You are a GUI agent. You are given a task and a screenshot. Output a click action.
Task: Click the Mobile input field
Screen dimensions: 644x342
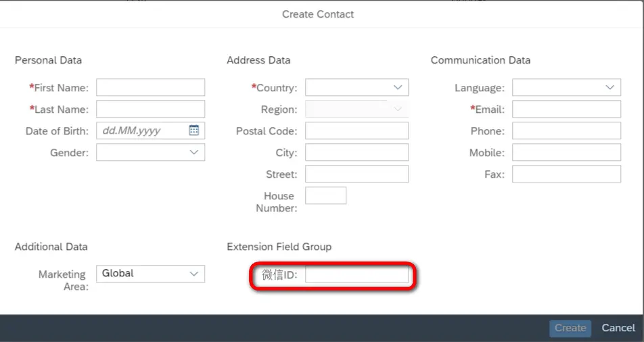coord(566,152)
